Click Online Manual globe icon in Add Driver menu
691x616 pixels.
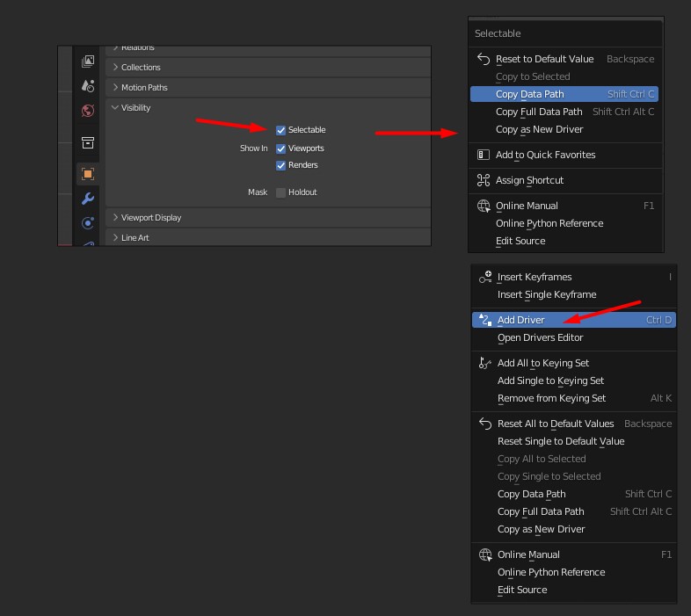tap(485, 554)
